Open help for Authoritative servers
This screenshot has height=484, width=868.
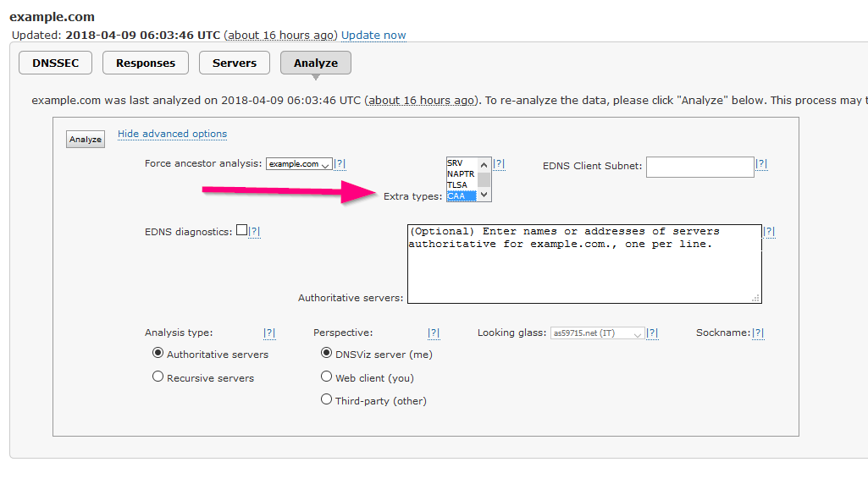[769, 231]
